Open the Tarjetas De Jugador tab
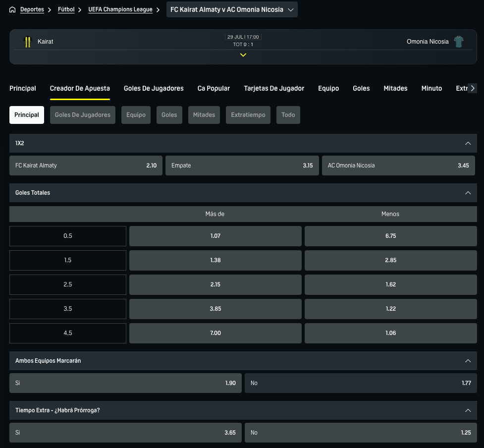 coord(274,88)
